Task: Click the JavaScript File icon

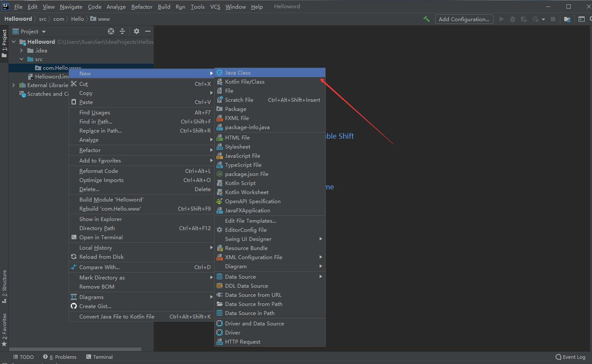Action: point(219,156)
